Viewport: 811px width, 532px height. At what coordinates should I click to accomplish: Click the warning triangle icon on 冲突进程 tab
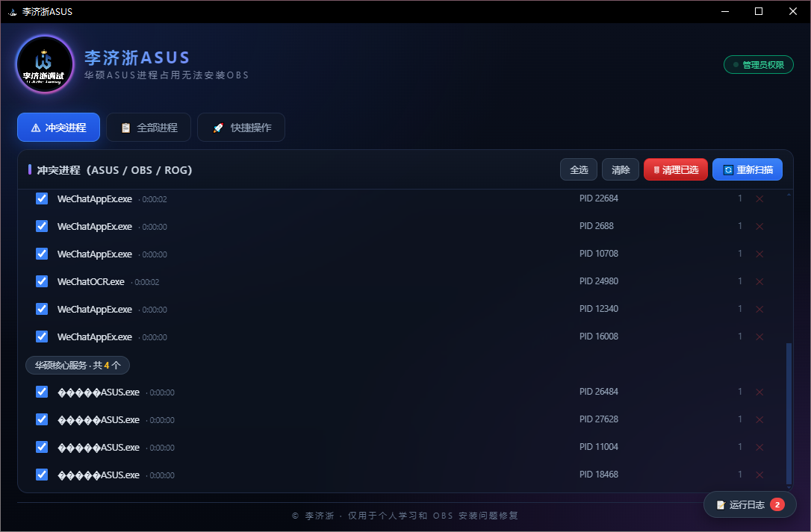36,128
